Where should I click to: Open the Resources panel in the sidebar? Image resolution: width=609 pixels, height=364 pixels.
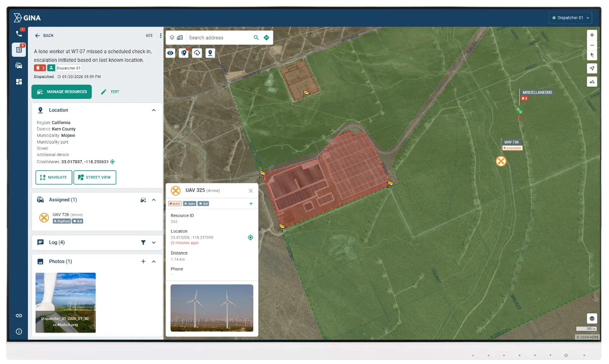click(x=19, y=65)
